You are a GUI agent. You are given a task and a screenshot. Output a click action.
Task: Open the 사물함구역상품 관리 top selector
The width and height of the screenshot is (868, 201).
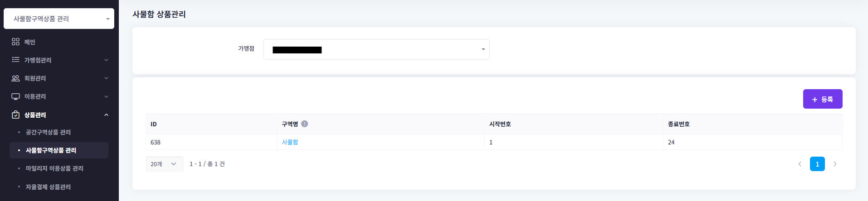pos(59,19)
